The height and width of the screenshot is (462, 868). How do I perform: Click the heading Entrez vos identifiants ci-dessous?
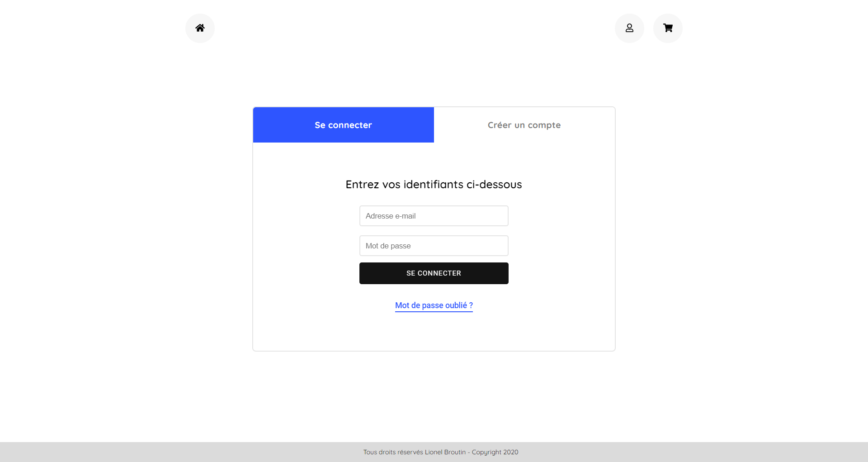[434, 185]
